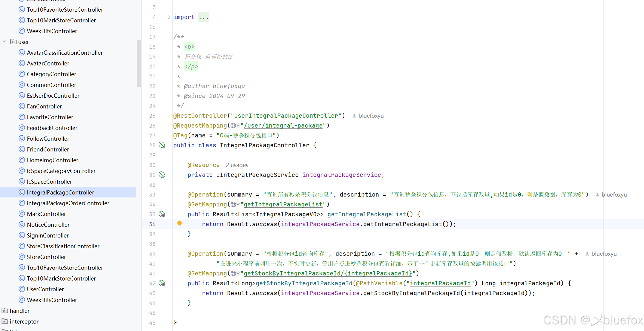Image resolution: width=644 pixels, height=331 pixels.
Task: Click endpoint gutter icon for getIntegralPackageList method
Action: tap(162, 214)
